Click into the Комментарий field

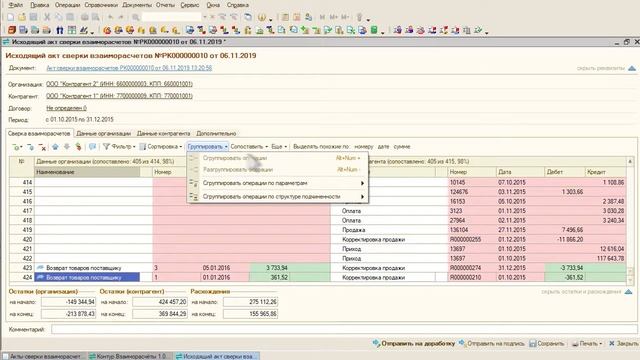[x=344, y=329]
